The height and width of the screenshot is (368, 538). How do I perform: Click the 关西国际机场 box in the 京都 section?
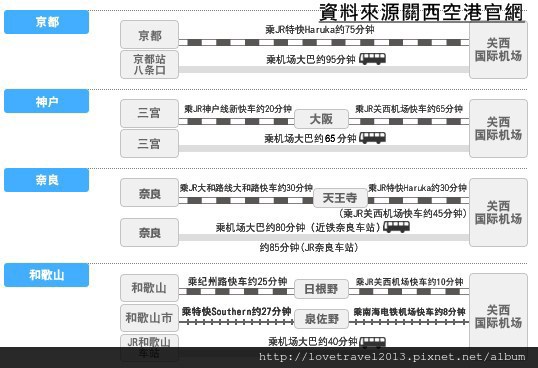point(498,50)
